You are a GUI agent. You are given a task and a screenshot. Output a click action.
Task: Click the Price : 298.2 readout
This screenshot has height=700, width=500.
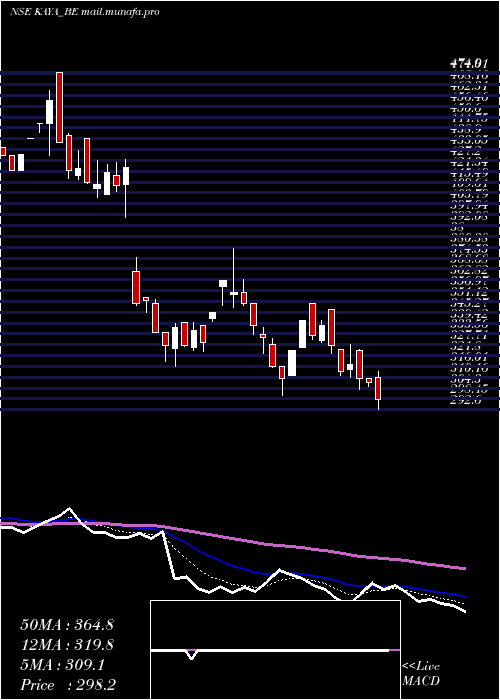click(68, 685)
